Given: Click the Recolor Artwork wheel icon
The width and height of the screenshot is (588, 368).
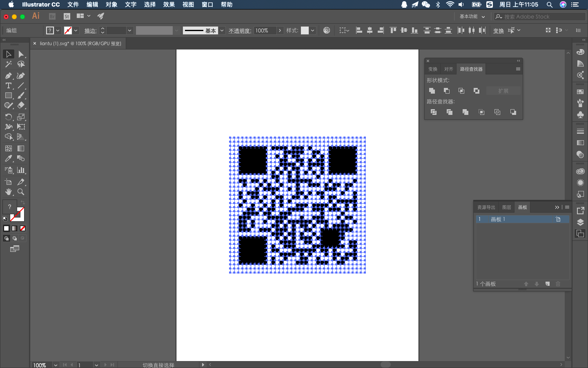Looking at the screenshot, I should pyautogui.click(x=327, y=30).
